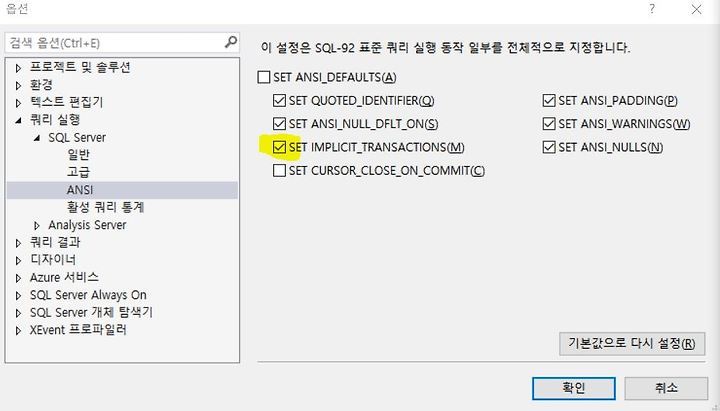The height and width of the screenshot is (411, 720).
Task: Click 기본값으로 다시 설정 button
Action: click(632, 343)
